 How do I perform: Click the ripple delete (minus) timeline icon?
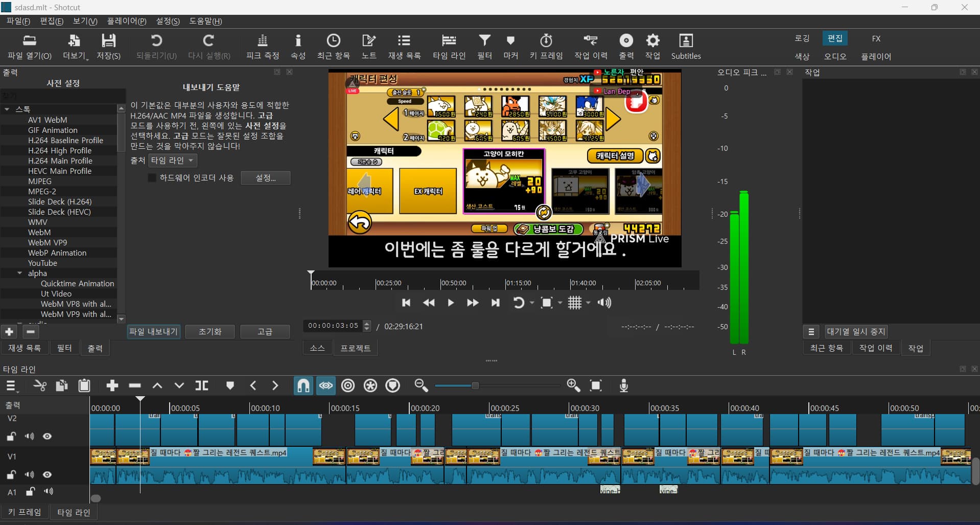135,386
